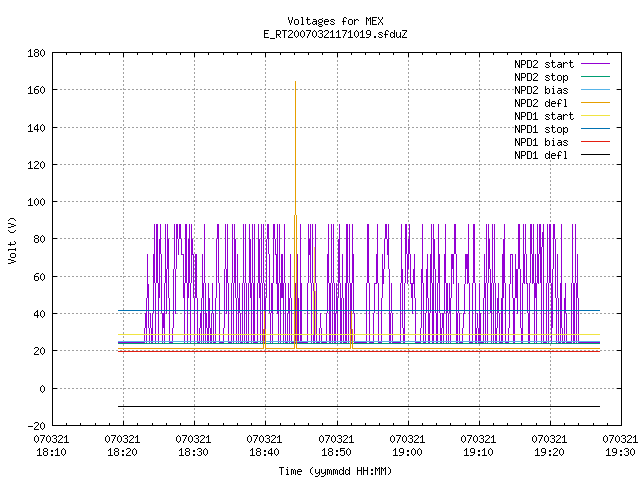Click the black NPD1 defl legend line
640x480 pixels.
[x=596, y=155]
